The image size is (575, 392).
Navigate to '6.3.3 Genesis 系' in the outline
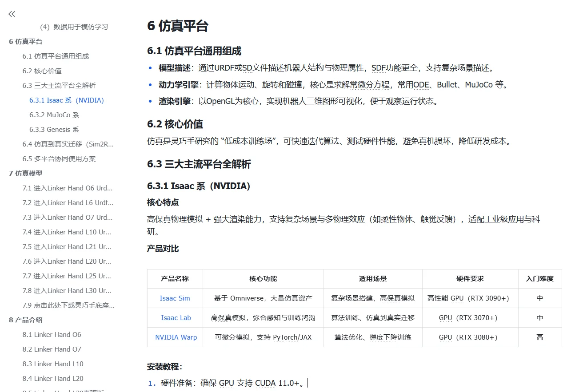(54, 129)
